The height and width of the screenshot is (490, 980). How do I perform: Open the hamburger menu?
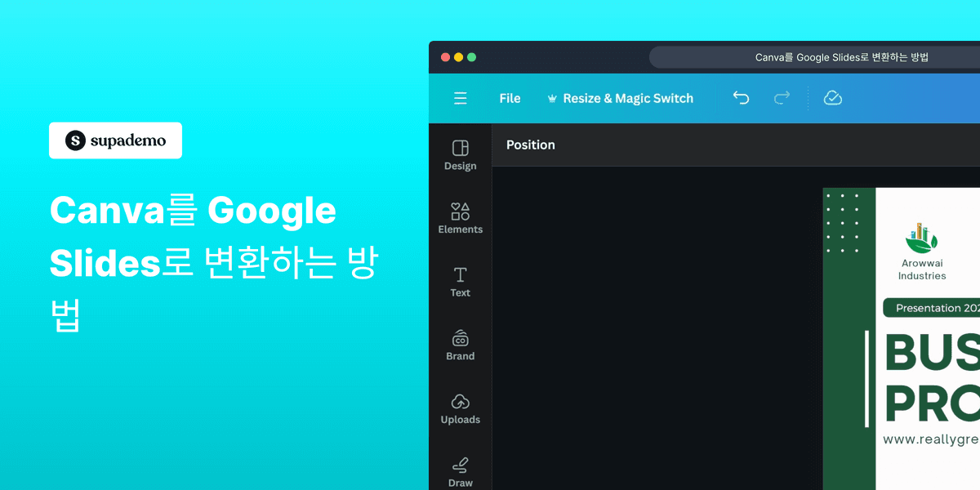coord(461,98)
